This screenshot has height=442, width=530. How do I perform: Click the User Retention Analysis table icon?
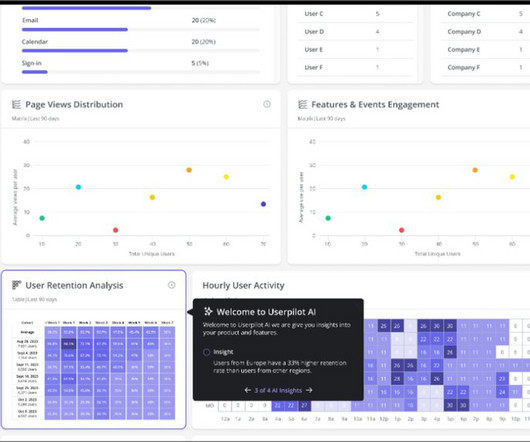point(17,285)
